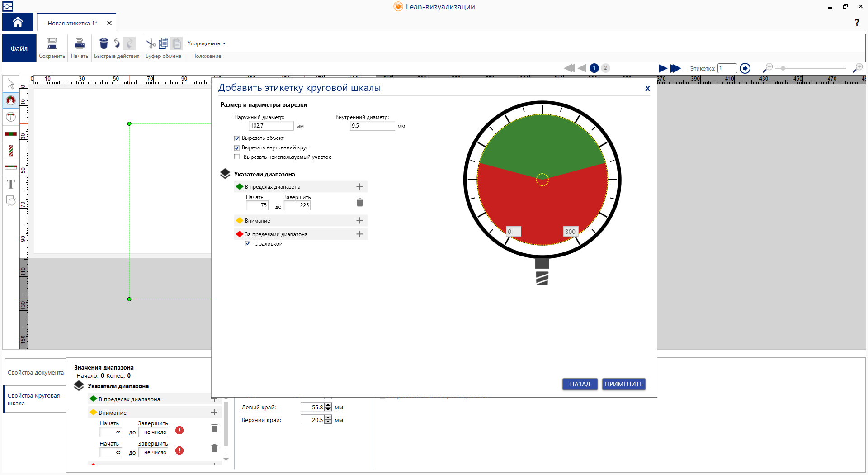Image resolution: width=868 pixels, height=475 pixels.
Task: Switch to 'Свойства документа' tab
Action: [35, 373]
